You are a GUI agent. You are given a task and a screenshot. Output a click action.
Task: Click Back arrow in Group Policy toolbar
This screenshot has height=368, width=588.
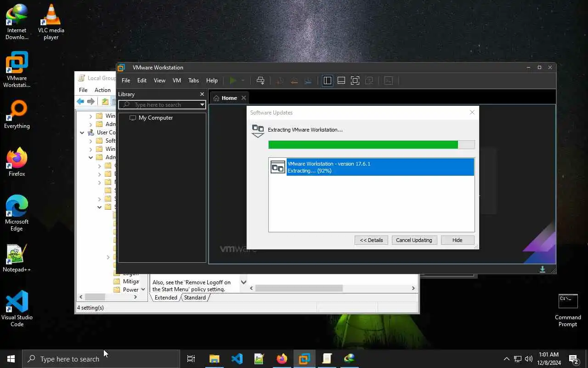coord(81,102)
